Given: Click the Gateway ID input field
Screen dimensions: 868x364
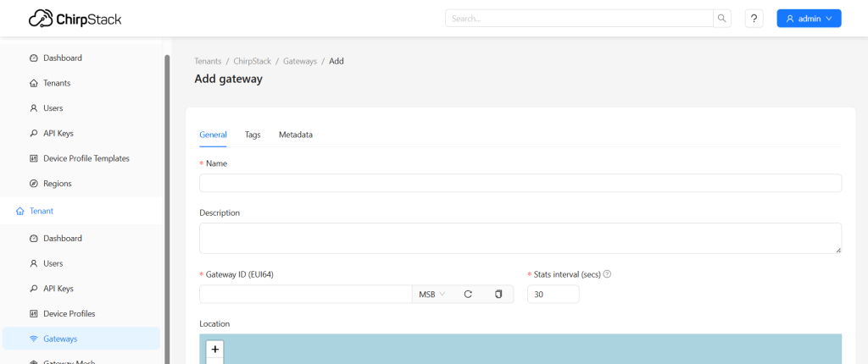Looking at the screenshot, I should (x=305, y=295).
